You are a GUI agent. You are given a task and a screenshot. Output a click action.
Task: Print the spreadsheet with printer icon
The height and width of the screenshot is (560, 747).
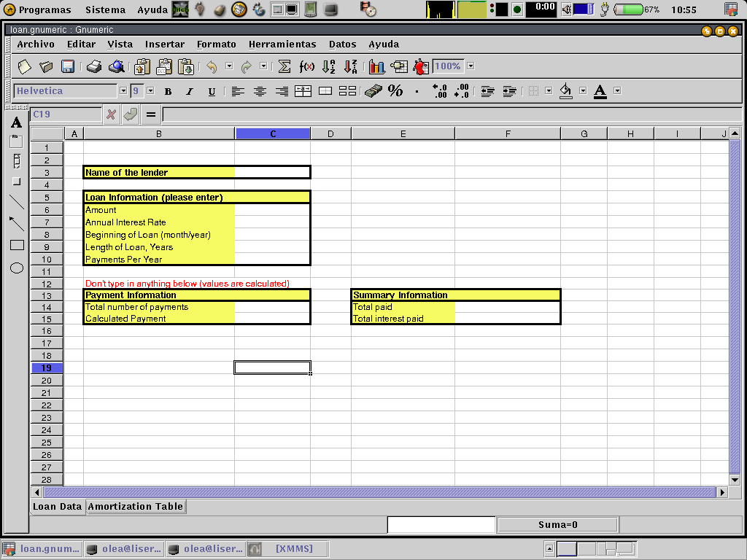[94, 66]
